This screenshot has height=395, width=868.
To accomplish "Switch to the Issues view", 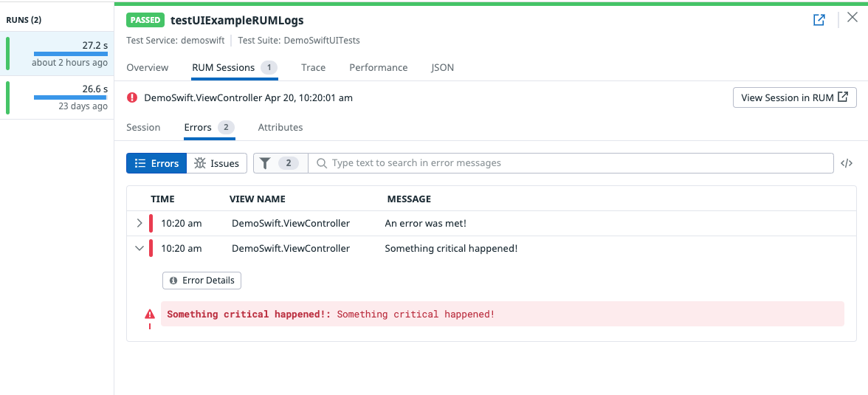I will pyautogui.click(x=217, y=163).
